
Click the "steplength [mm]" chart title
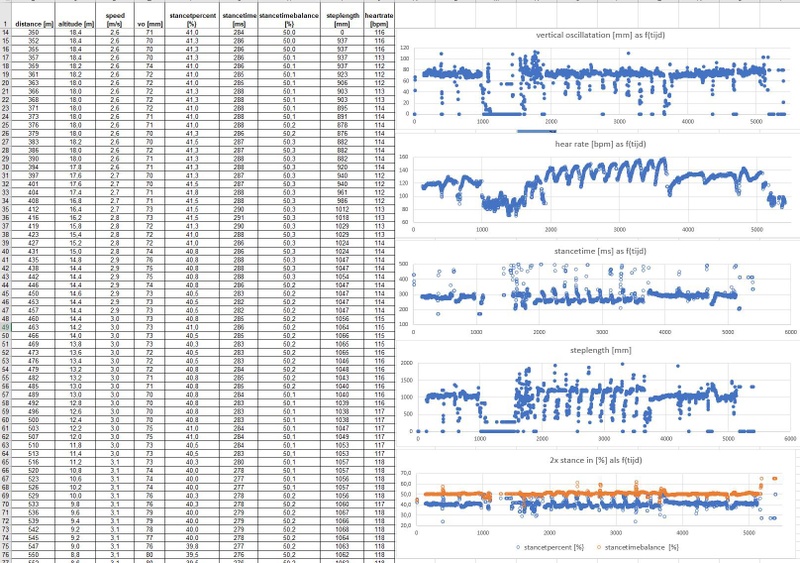(600, 350)
